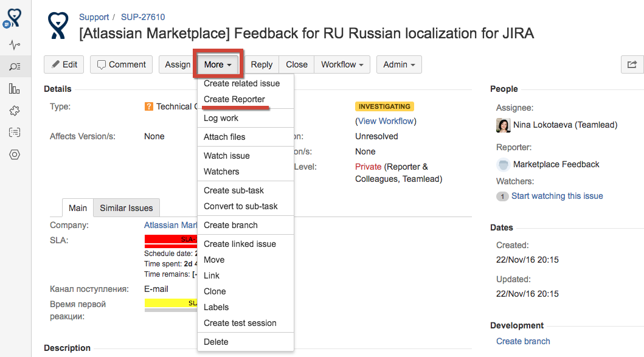
Task: Open the SUP-27610 breadcrumb link
Action: 143,17
